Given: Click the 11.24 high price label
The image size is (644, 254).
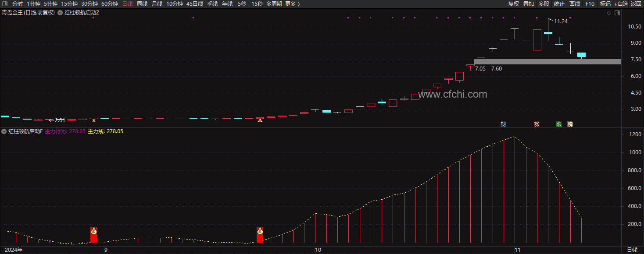Looking at the screenshot, I should [561, 21].
